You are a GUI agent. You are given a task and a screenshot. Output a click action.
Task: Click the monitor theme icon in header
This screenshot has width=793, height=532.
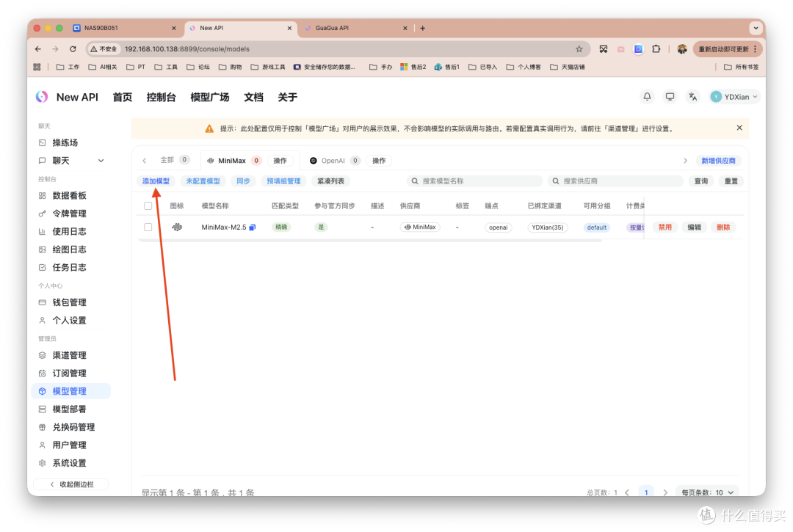pyautogui.click(x=670, y=97)
